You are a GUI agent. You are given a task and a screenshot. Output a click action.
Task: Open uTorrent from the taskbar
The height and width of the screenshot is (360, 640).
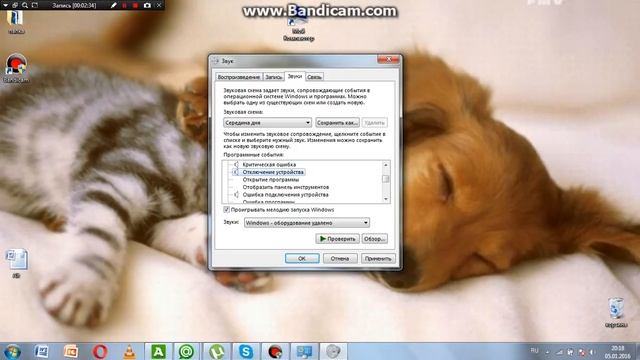(x=217, y=351)
